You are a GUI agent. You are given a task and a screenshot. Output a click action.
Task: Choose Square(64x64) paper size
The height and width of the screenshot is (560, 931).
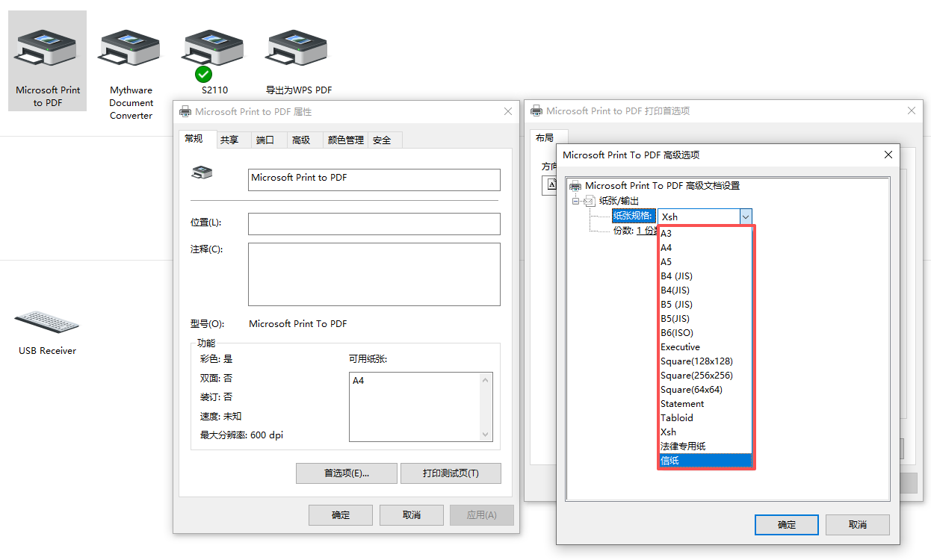pyautogui.click(x=705, y=390)
